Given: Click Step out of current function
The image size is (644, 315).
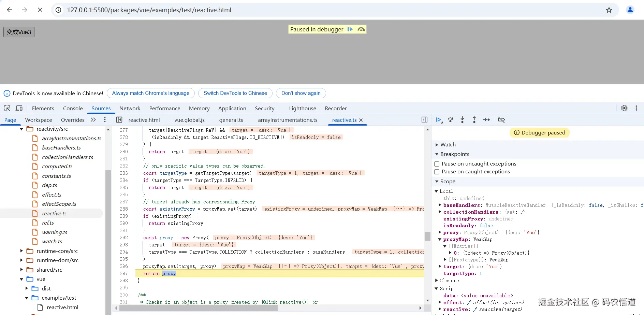Looking at the screenshot, I should (474, 120).
